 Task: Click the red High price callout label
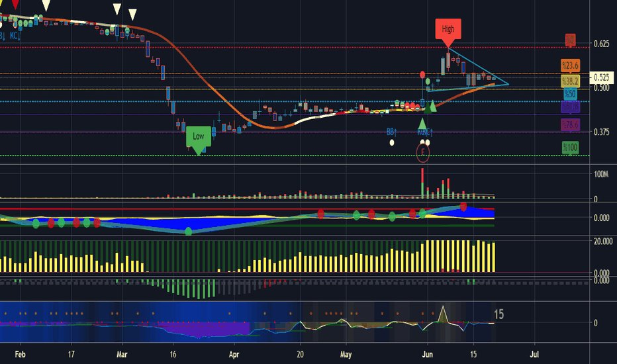point(448,29)
